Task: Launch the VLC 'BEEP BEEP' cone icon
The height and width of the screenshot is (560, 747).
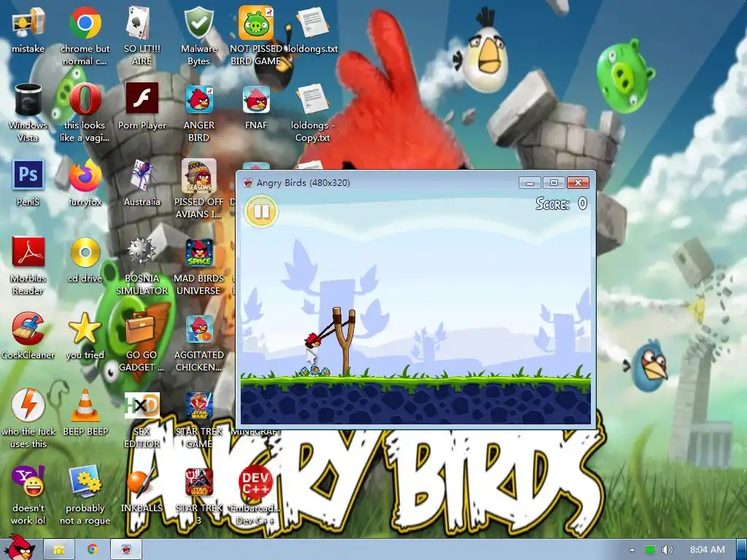Action: pyautogui.click(x=85, y=405)
